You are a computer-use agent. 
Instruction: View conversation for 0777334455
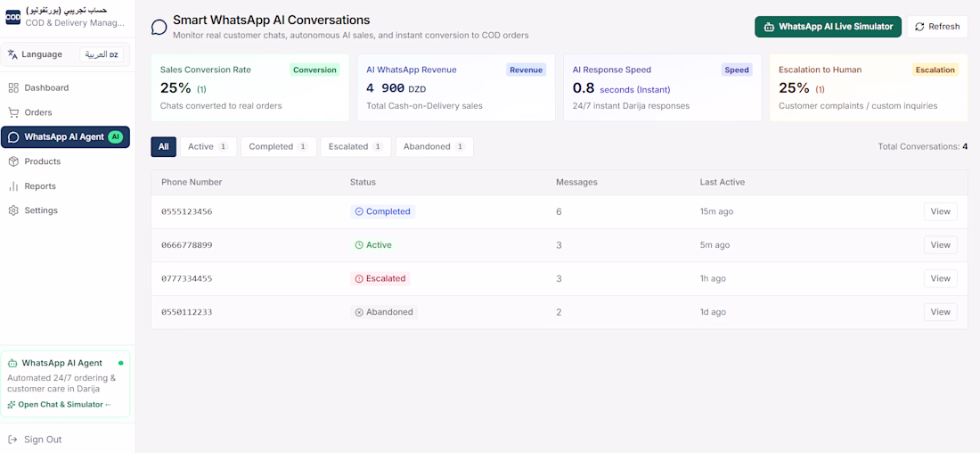click(941, 278)
